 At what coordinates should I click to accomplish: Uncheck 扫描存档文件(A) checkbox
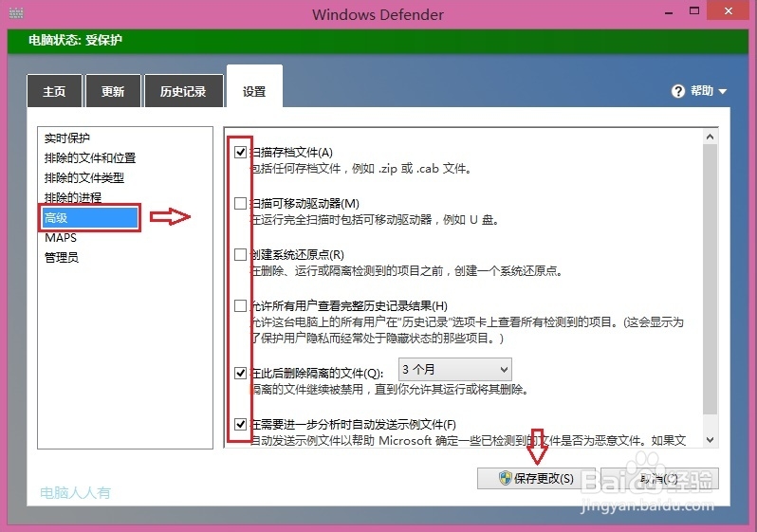(x=240, y=152)
